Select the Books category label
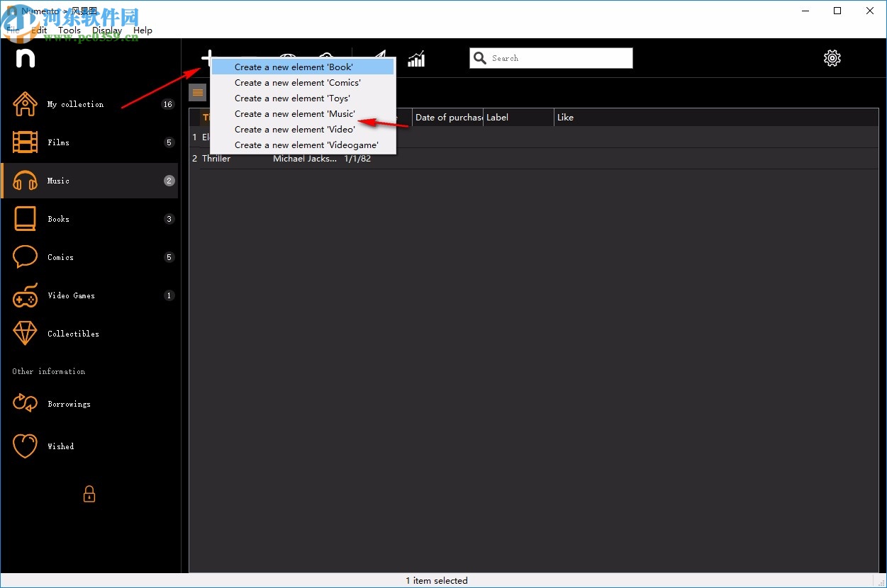This screenshot has height=588, width=887. (58, 219)
